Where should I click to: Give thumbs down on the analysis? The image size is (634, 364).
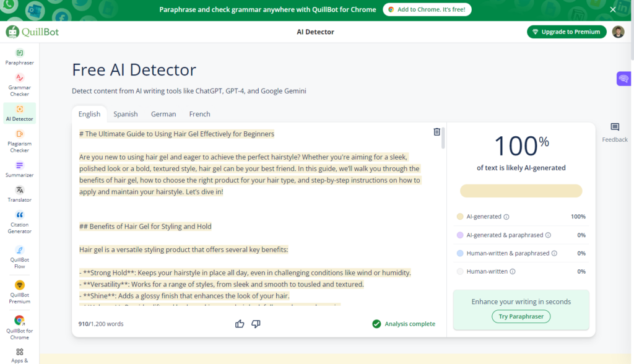[256, 324]
